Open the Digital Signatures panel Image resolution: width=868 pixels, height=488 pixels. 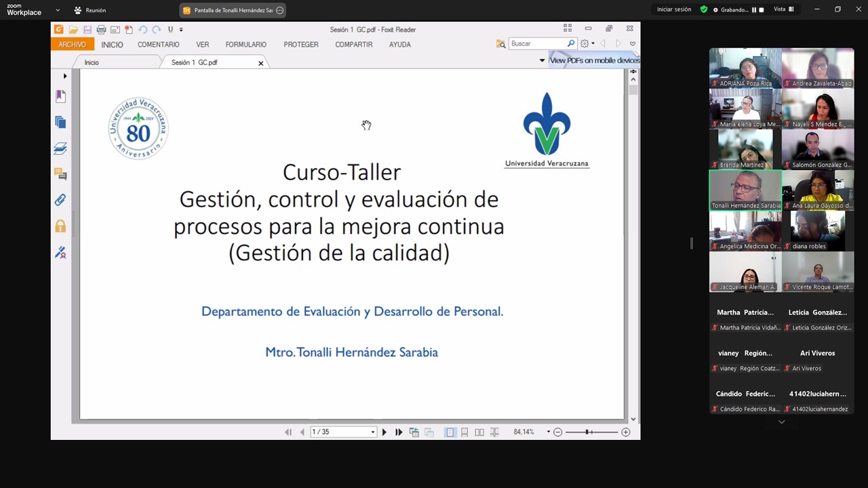(x=60, y=253)
